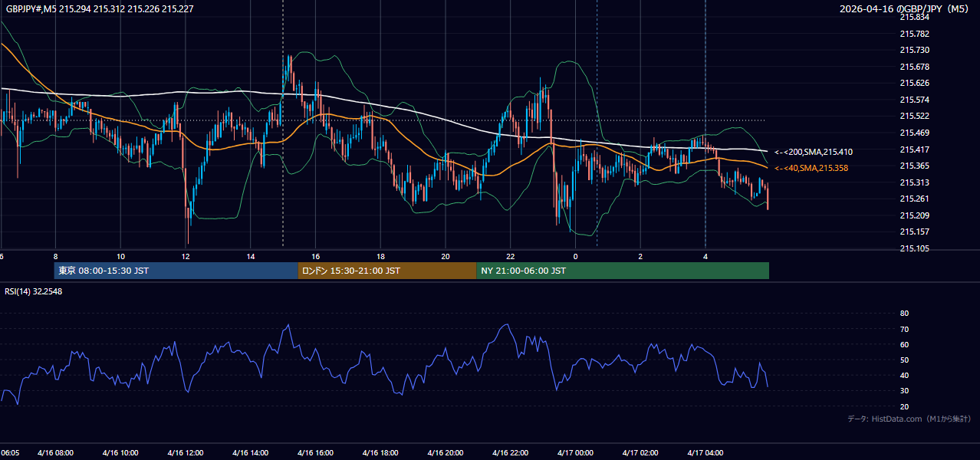Click the HistData.com data source credit
Viewport: 980px width, 460px height.
tap(909, 419)
